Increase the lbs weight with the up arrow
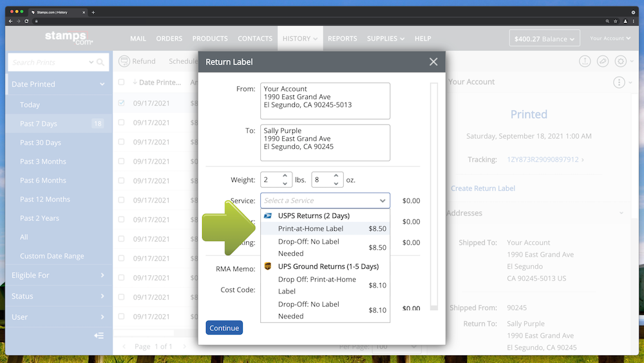This screenshot has height=363, width=644. click(x=285, y=176)
